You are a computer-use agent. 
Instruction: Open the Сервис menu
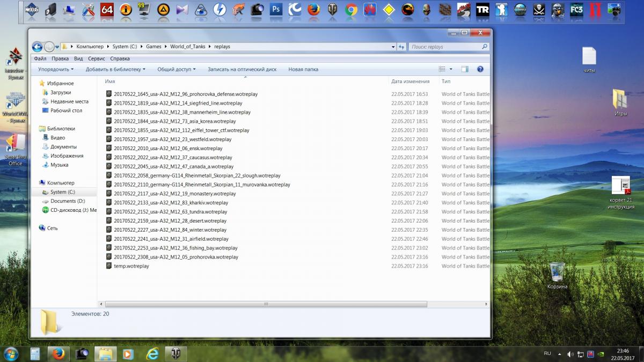[96, 58]
